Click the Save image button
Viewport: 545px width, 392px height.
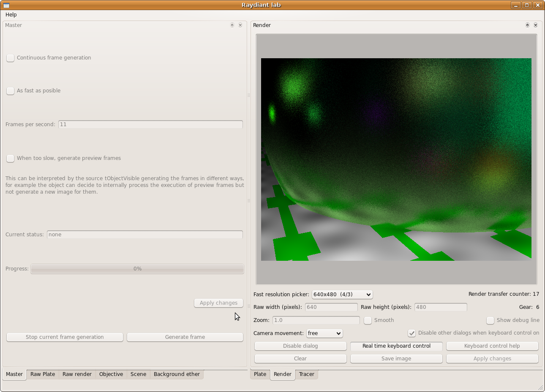tap(396, 359)
